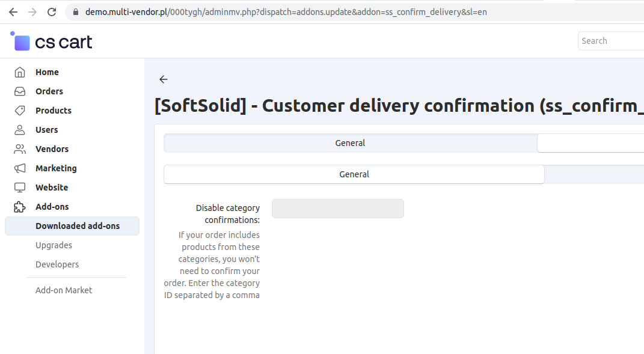Open the Developers menu item
The width and height of the screenshot is (644, 354).
[x=57, y=264]
